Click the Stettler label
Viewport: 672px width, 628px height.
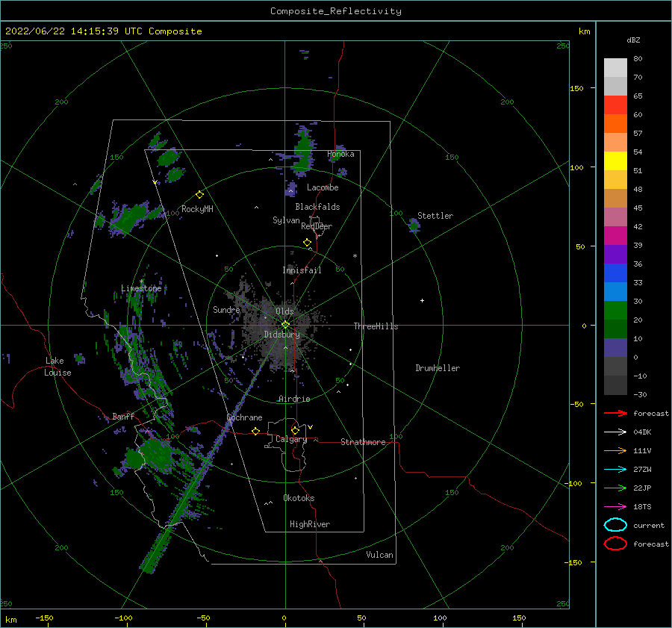(x=435, y=216)
